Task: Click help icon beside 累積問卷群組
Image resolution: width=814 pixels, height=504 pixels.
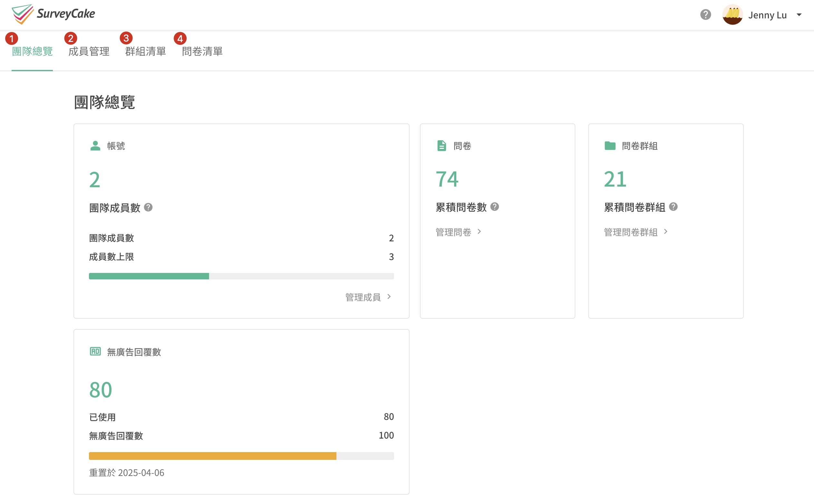Action: click(x=673, y=207)
